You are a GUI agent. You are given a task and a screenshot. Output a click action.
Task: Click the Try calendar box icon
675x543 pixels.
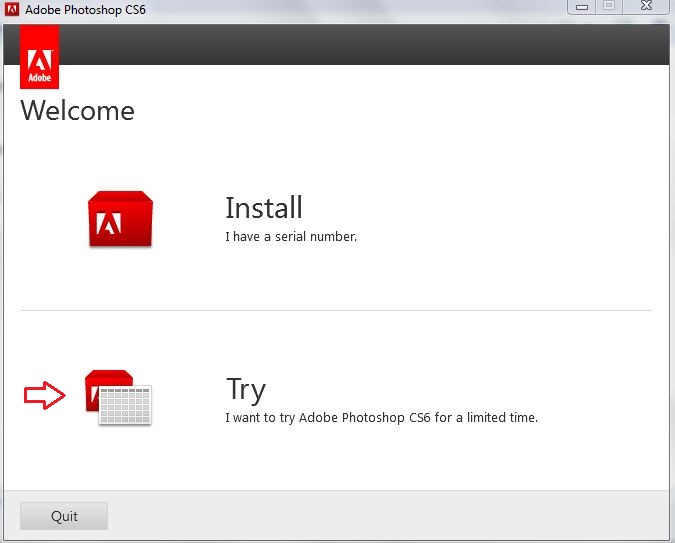tap(118, 397)
